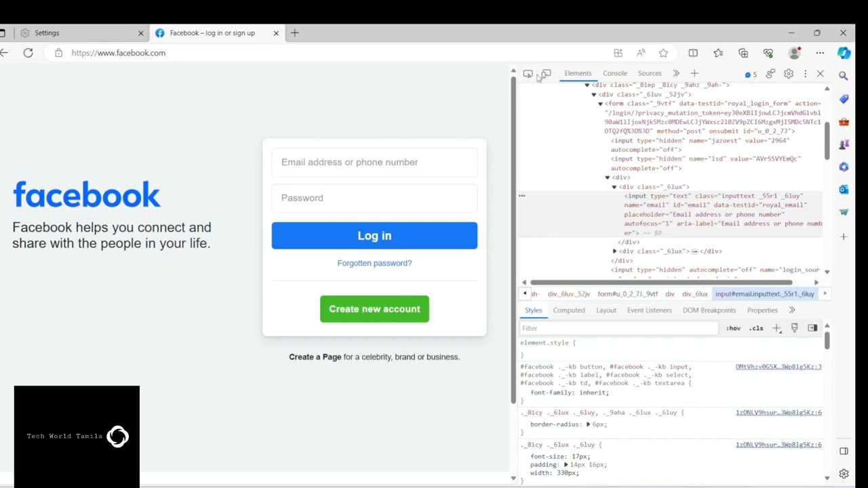The image size is (868, 488).
Task: Show more DevTools tabs chevron
Action: click(676, 74)
